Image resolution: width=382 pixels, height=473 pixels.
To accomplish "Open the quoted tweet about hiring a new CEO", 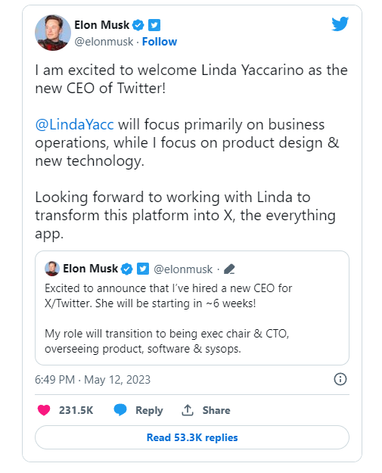I will click(192, 308).
